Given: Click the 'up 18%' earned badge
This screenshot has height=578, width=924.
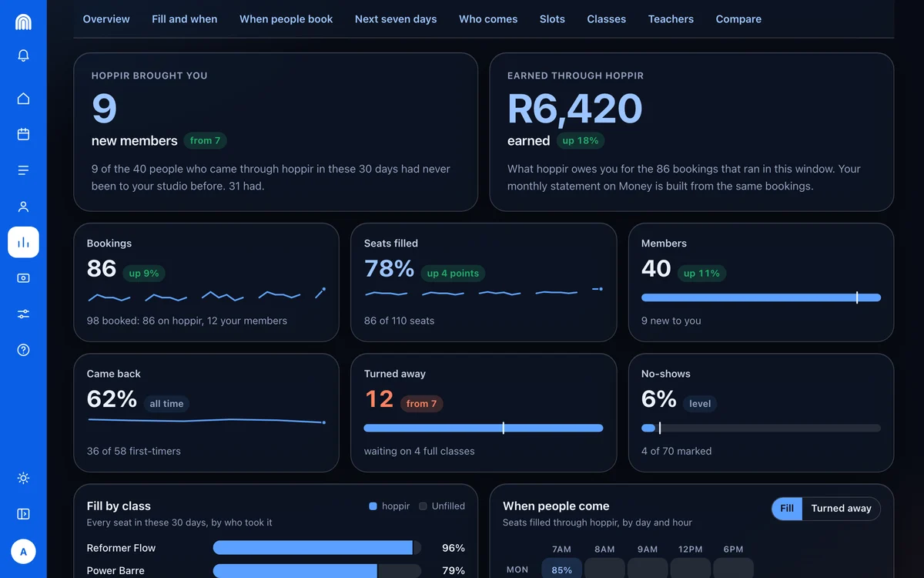Looking at the screenshot, I should [x=580, y=140].
